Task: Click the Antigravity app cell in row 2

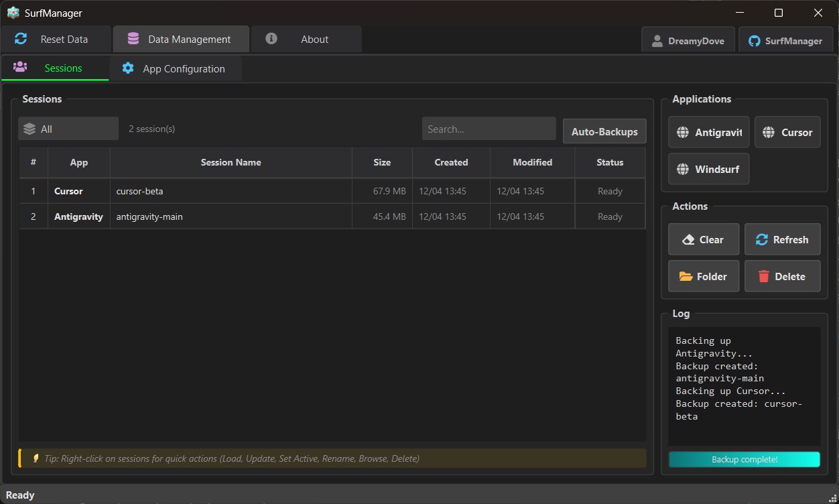Action: [78, 216]
